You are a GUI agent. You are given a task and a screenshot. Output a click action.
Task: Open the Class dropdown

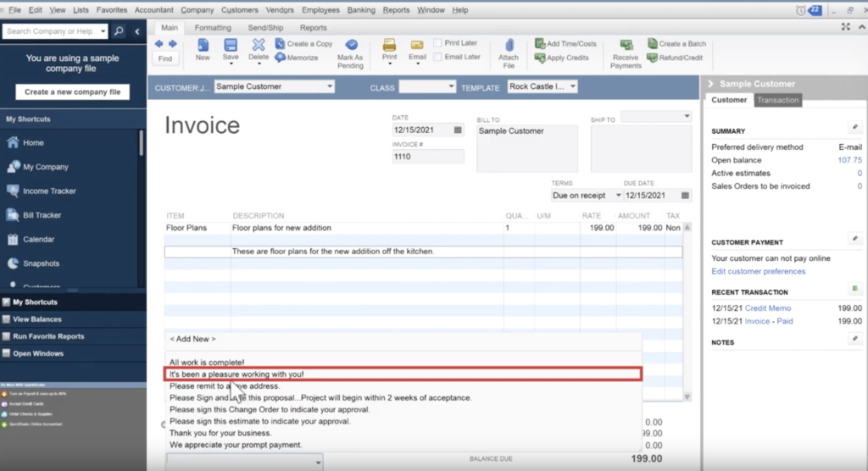click(x=451, y=86)
